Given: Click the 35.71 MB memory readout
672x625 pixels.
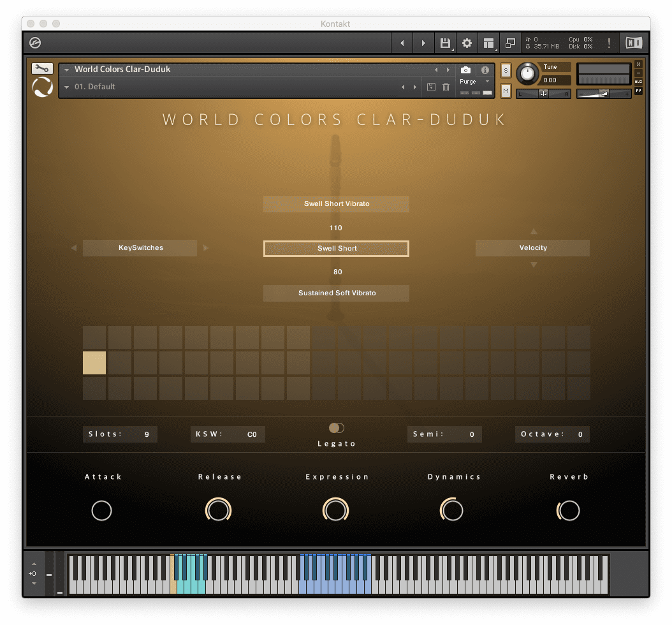Looking at the screenshot, I should click(546, 47).
